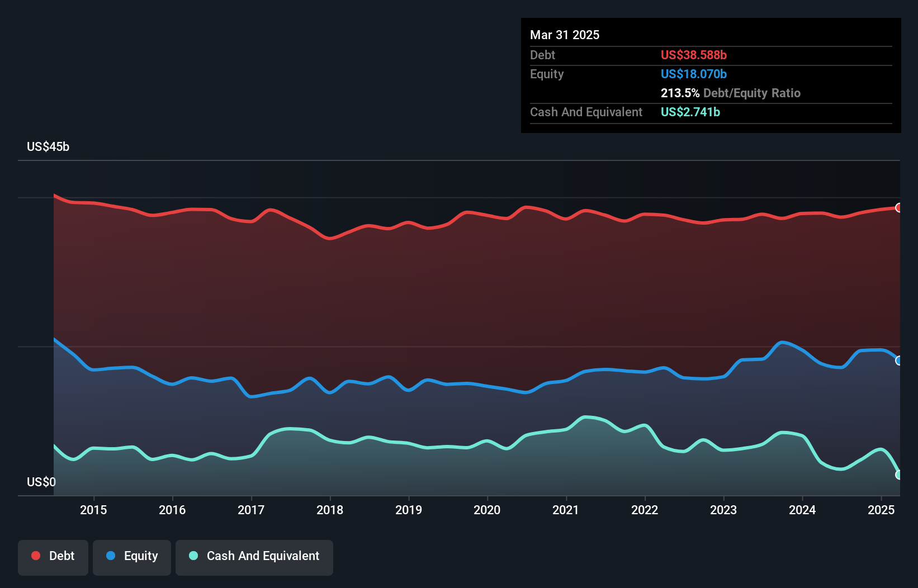Screen dimensions: 918x588
Task: Click the blue Equity legend dot
Action: [x=111, y=556]
